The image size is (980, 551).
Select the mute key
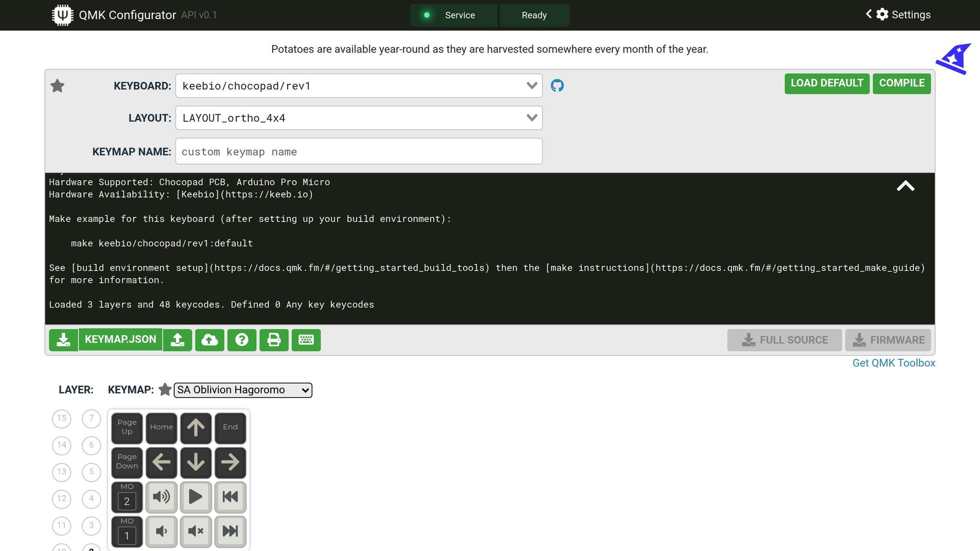196,531
